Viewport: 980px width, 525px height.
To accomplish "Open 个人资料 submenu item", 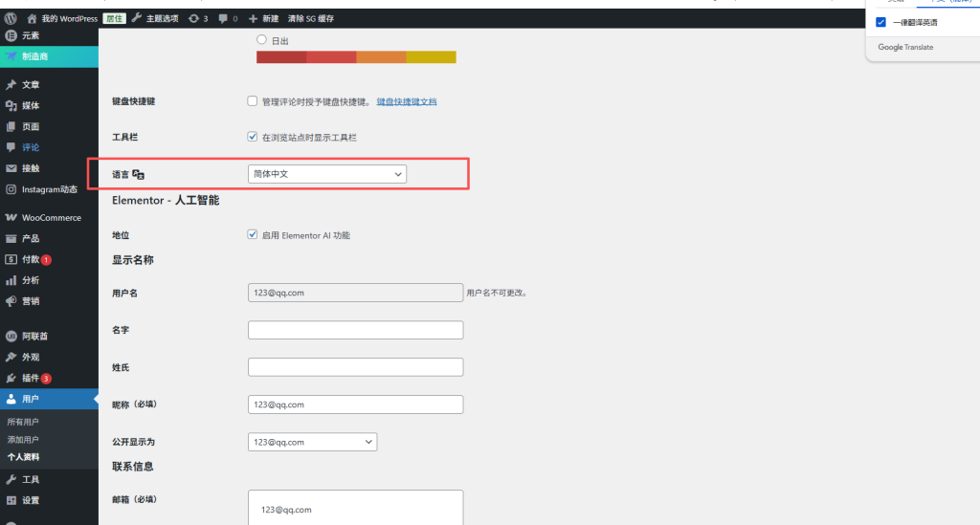I will (x=23, y=457).
